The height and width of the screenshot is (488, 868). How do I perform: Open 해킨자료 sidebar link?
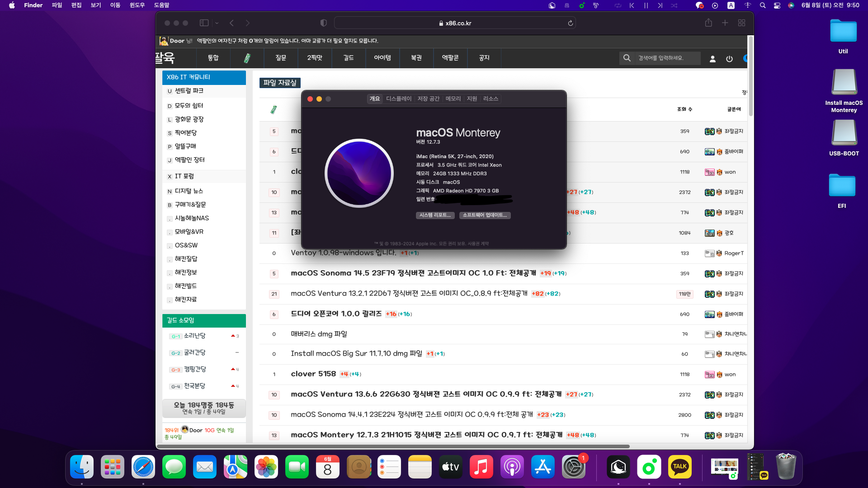(186, 300)
